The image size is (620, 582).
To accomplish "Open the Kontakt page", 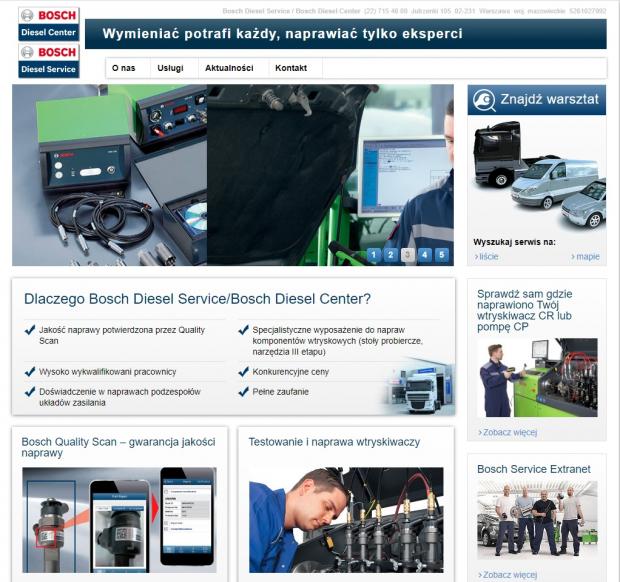I will click(x=291, y=68).
